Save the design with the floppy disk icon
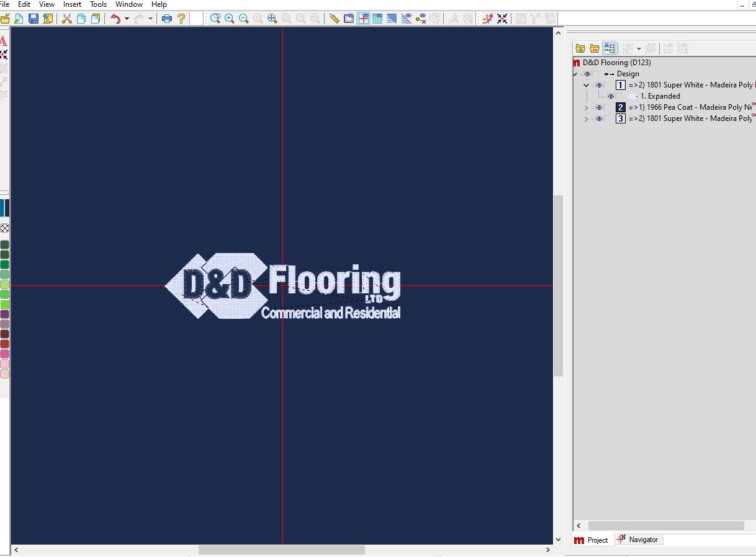Viewport: 756px width, 557px height. coord(34,19)
